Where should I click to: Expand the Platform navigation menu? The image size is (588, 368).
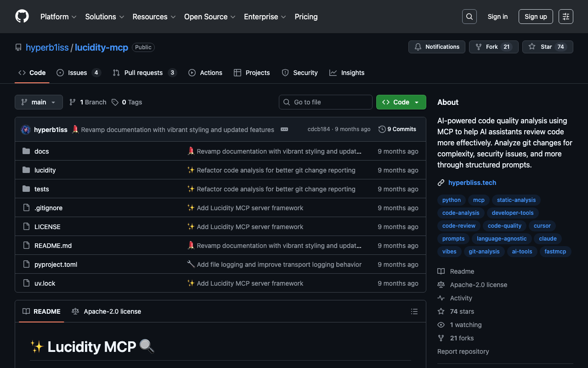tap(58, 17)
